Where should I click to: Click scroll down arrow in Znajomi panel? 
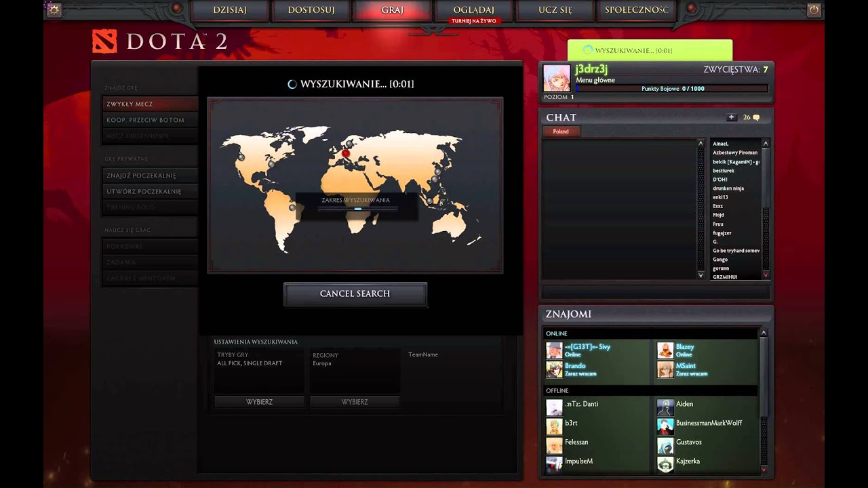(x=764, y=469)
